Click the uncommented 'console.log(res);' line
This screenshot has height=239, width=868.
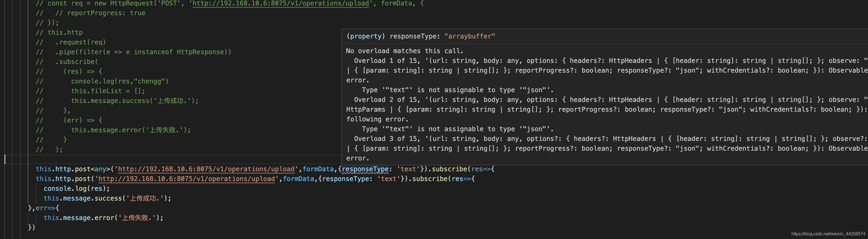(x=77, y=189)
